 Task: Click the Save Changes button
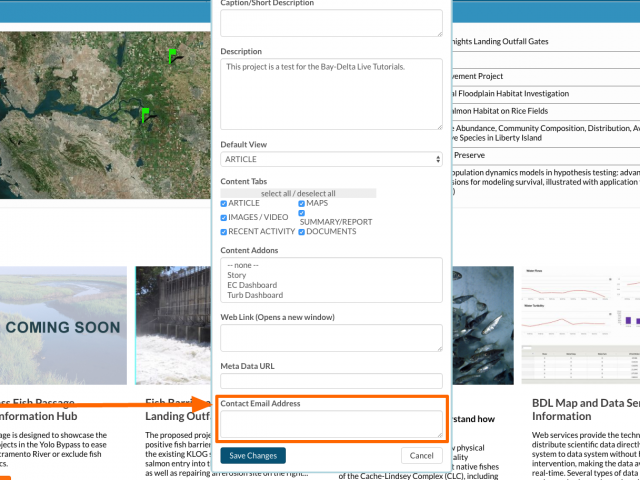click(x=253, y=456)
